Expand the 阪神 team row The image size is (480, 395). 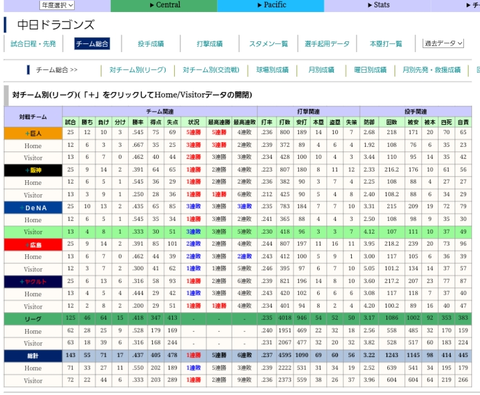point(27,170)
